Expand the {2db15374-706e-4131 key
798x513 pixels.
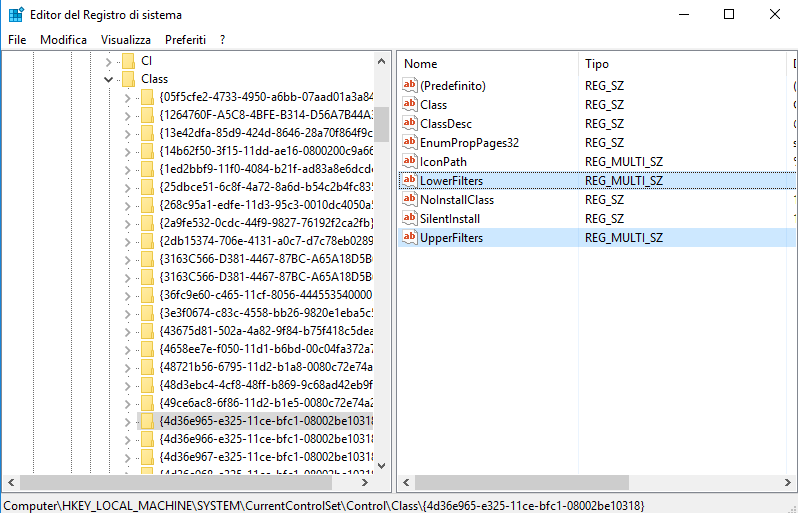pos(127,241)
